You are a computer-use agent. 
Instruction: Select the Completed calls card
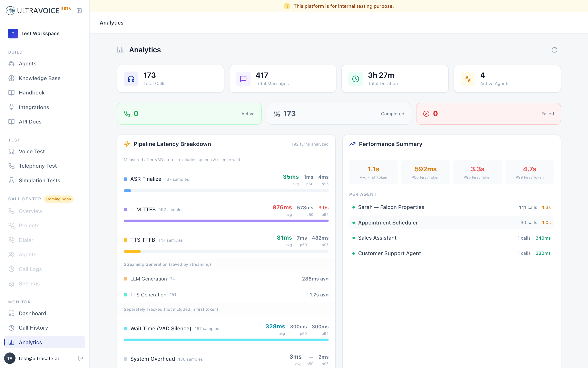[x=339, y=114]
